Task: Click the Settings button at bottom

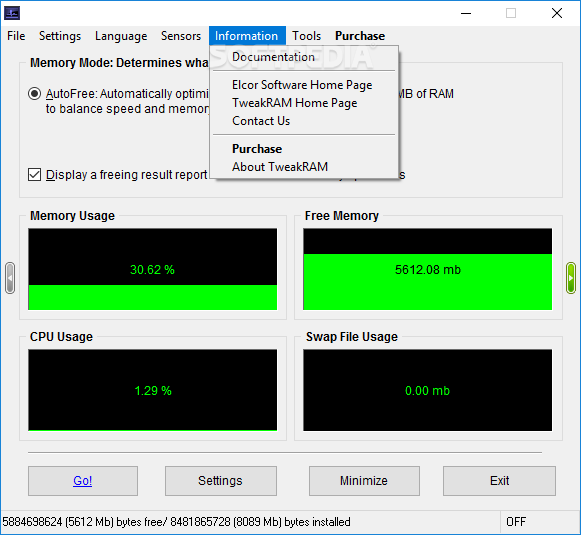Action: [x=220, y=481]
